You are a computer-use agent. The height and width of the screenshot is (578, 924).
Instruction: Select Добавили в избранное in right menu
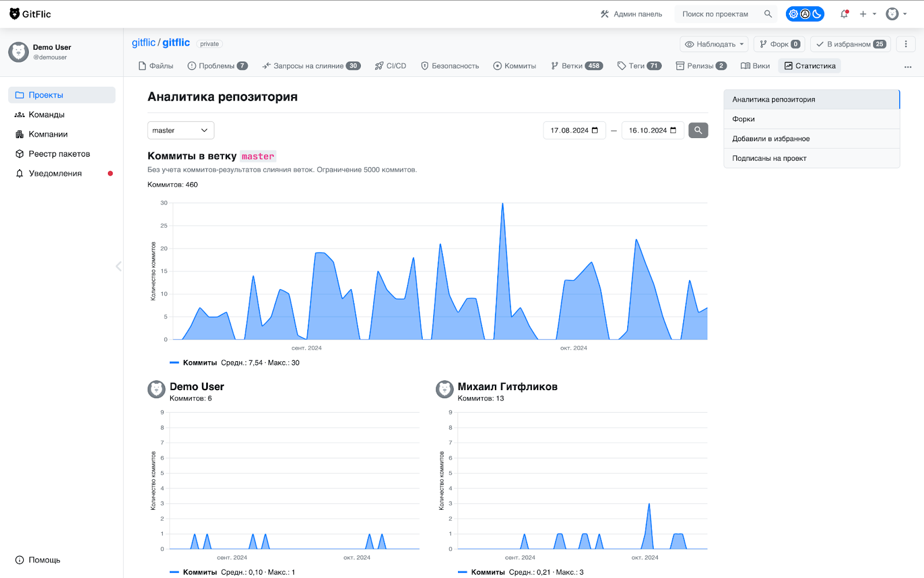[811, 139]
